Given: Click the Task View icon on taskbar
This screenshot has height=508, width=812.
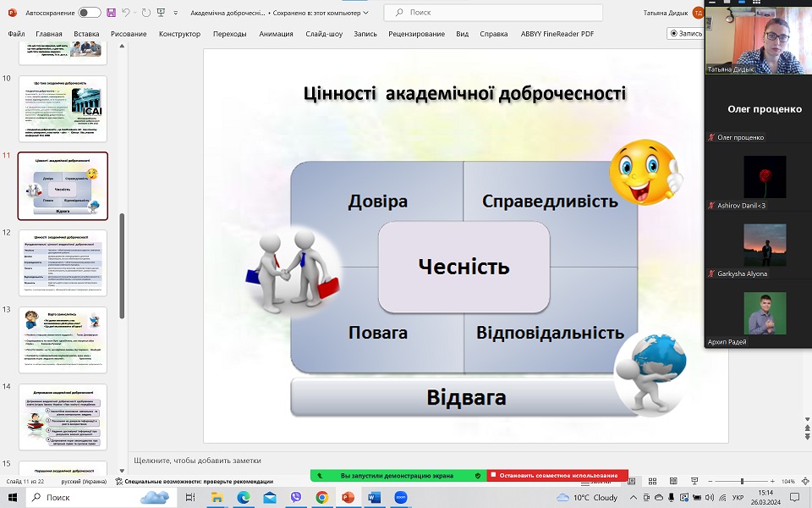Looking at the screenshot, I should (x=190, y=498).
